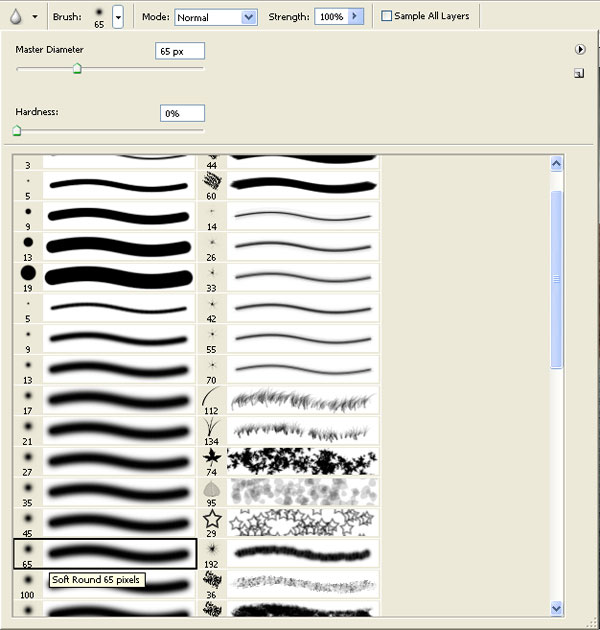Click the Tool preset picker arrow
This screenshot has width=600, height=630.
[35, 17]
